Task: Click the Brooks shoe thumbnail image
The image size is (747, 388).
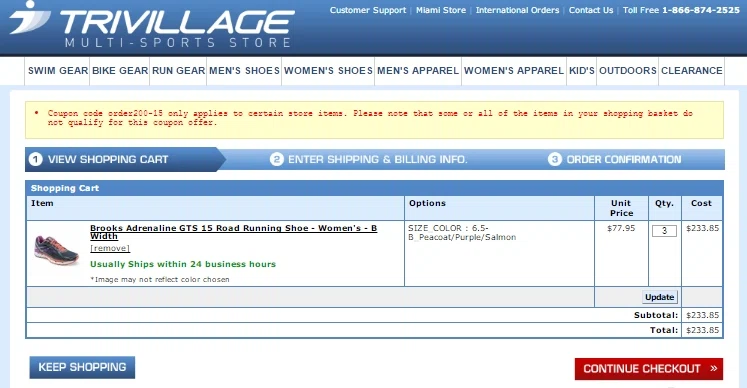Action: 56,250
